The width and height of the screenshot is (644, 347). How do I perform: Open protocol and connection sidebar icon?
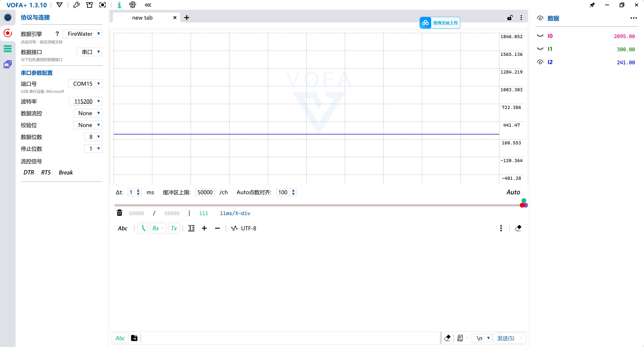click(x=8, y=33)
